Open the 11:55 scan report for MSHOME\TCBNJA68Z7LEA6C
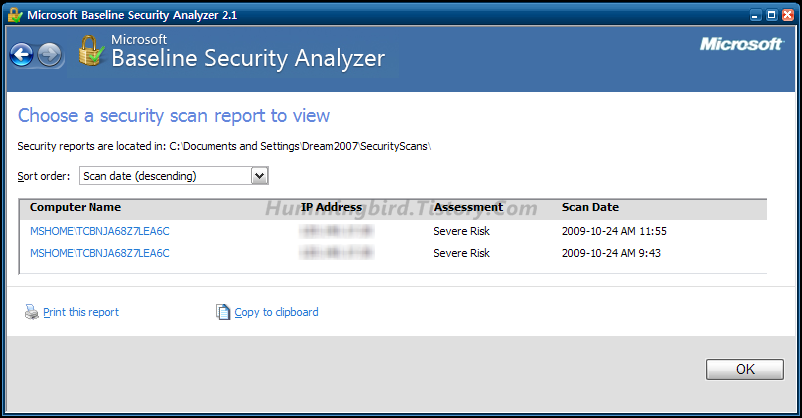The image size is (802, 418). click(100, 231)
